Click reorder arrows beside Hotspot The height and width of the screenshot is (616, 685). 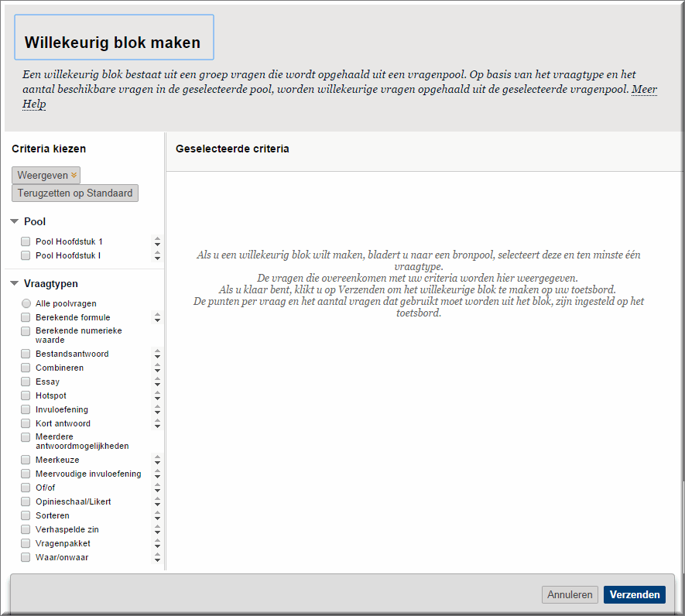pos(157,395)
